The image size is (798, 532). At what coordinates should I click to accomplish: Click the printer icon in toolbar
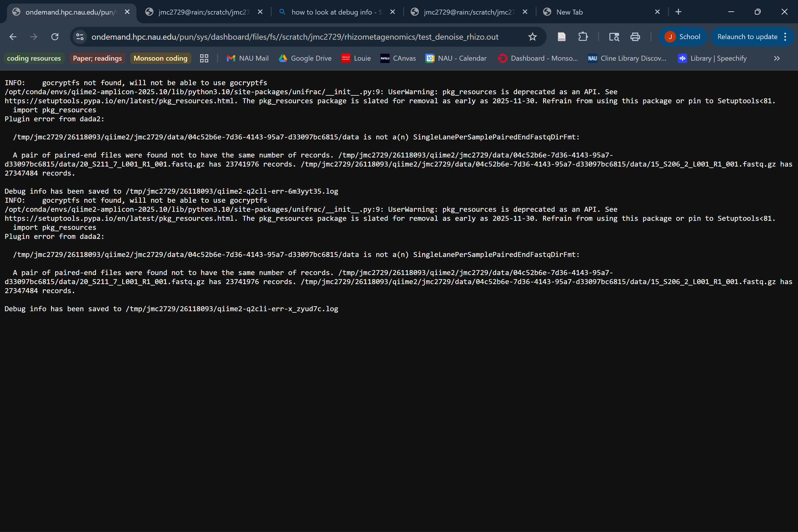(x=635, y=37)
